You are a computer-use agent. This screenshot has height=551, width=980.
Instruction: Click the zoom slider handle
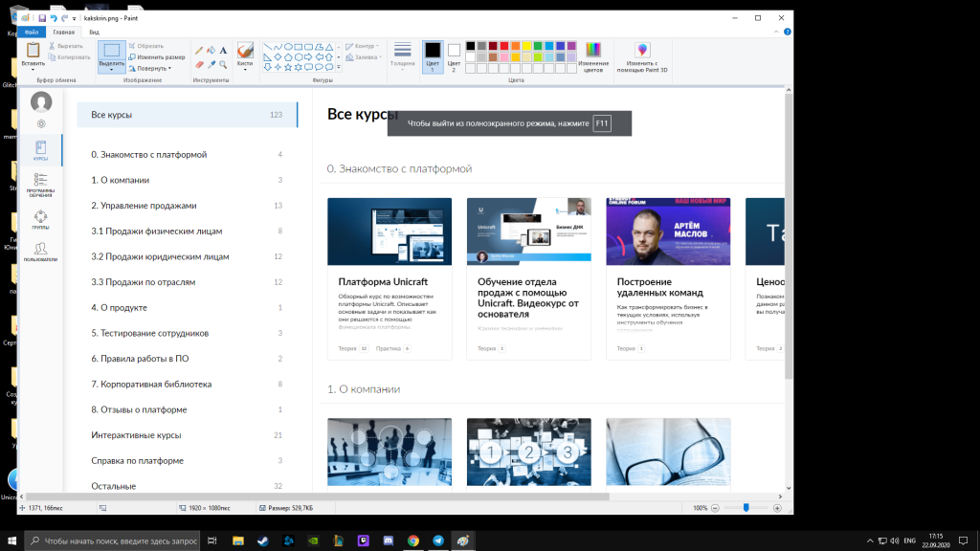[746, 508]
